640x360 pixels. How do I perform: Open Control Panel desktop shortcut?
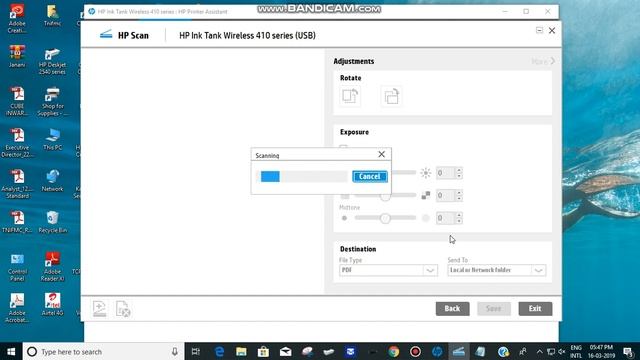(x=17, y=267)
